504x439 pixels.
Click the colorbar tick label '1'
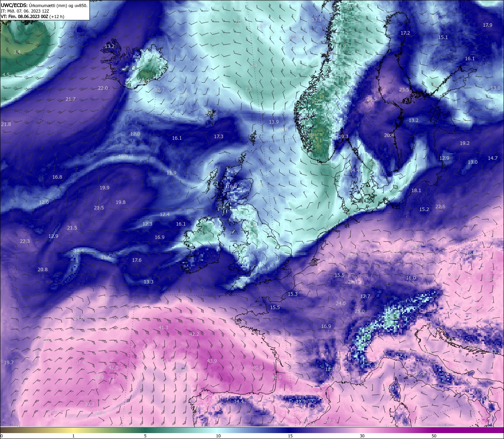click(74, 436)
